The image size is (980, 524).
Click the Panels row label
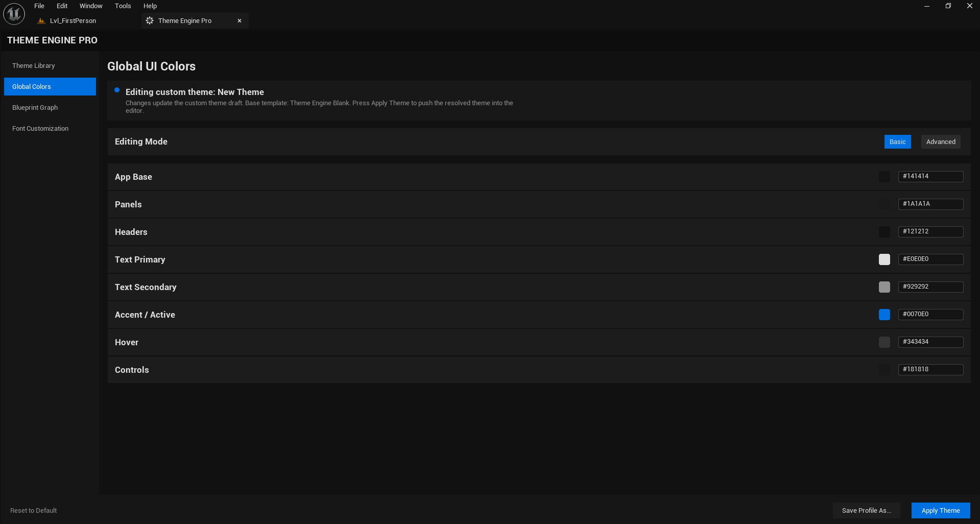(128, 204)
